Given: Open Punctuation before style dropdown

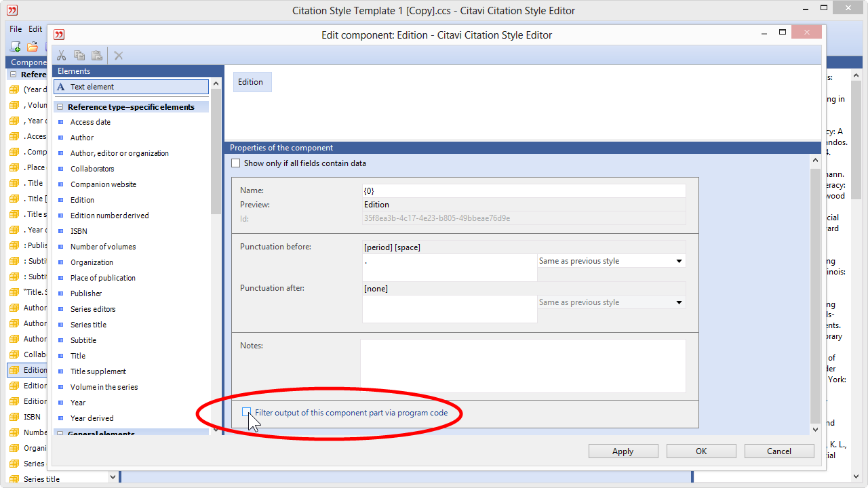Looking at the screenshot, I should tap(679, 261).
